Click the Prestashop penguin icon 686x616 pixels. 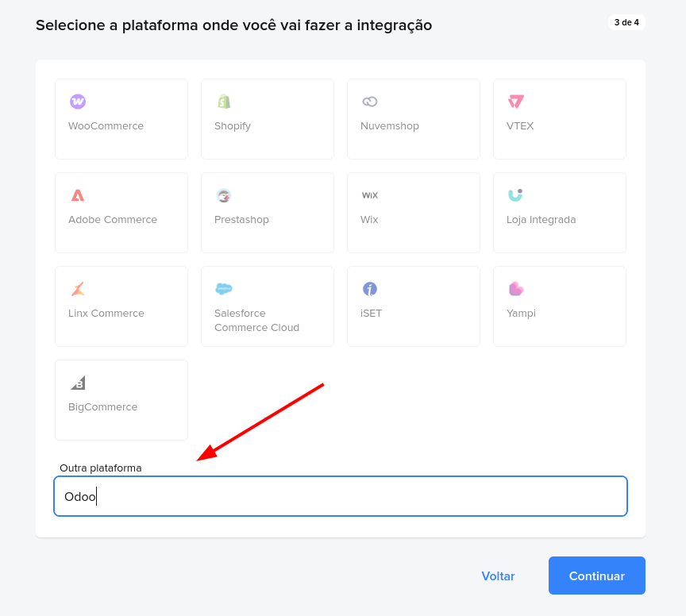[224, 195]
